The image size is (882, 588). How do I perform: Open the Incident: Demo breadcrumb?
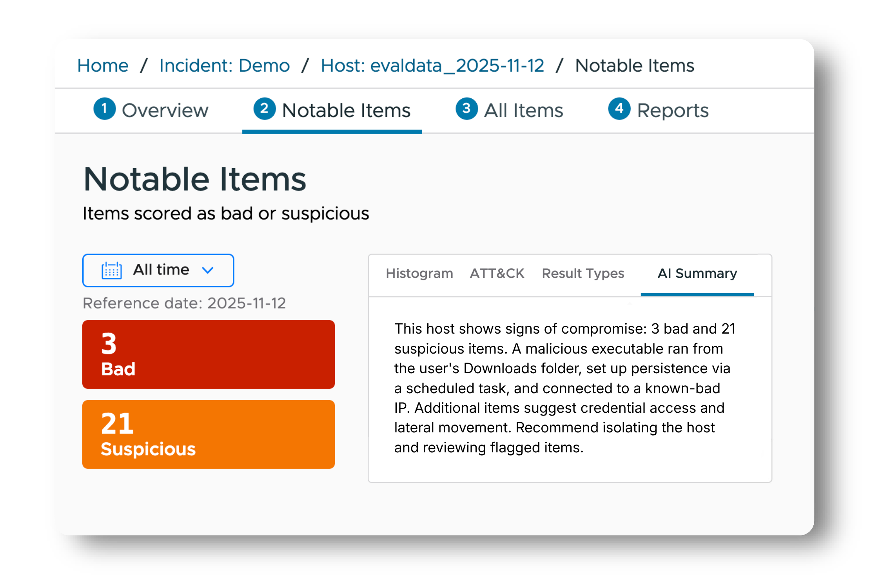[225, 65]
